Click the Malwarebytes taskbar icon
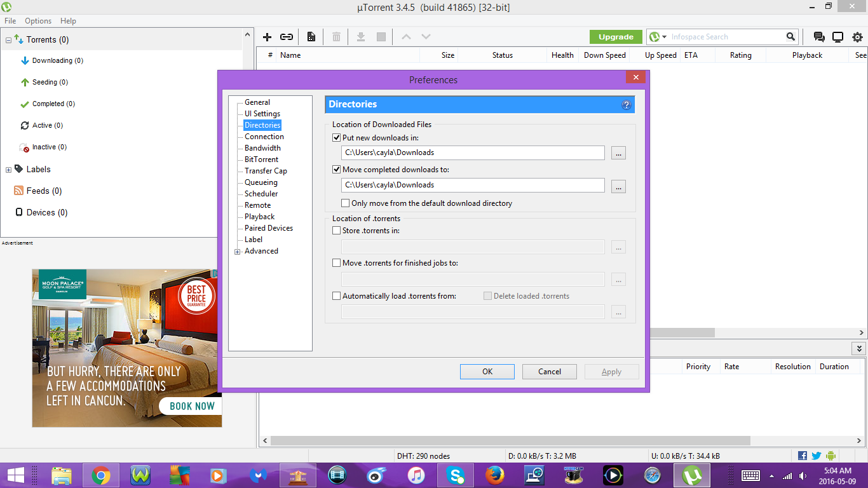The image size is (868, 488). [258, 475]
